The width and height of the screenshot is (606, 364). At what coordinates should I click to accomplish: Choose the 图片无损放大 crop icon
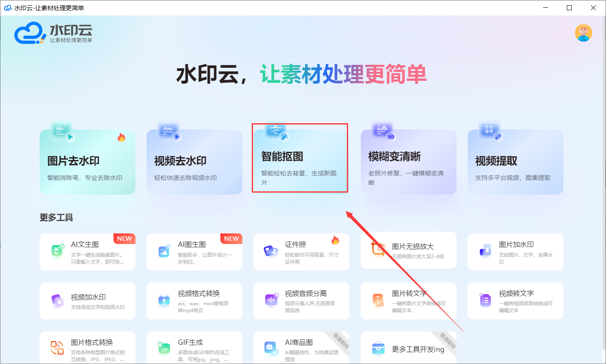tap(378, 249)
